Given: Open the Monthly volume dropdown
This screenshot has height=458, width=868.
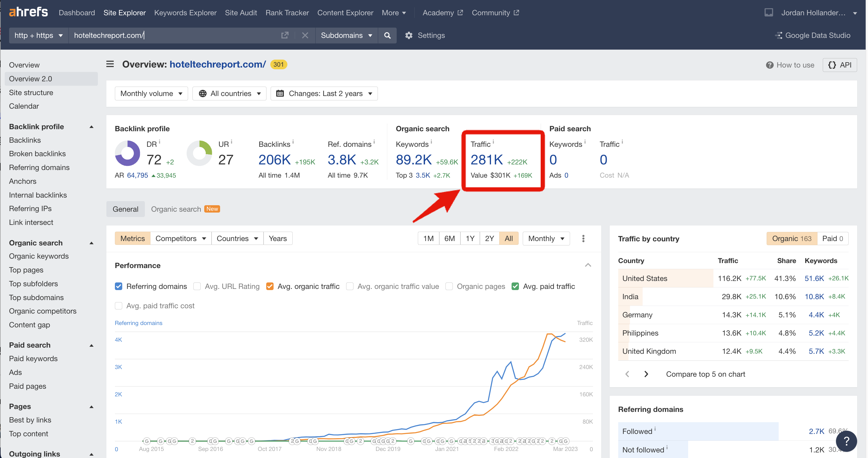Looking at the screenshot, I should pos(151,93).
